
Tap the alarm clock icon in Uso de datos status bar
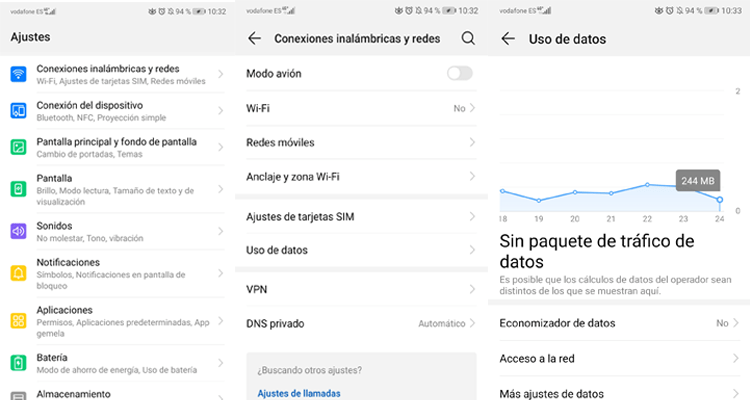tap(670, 11)
